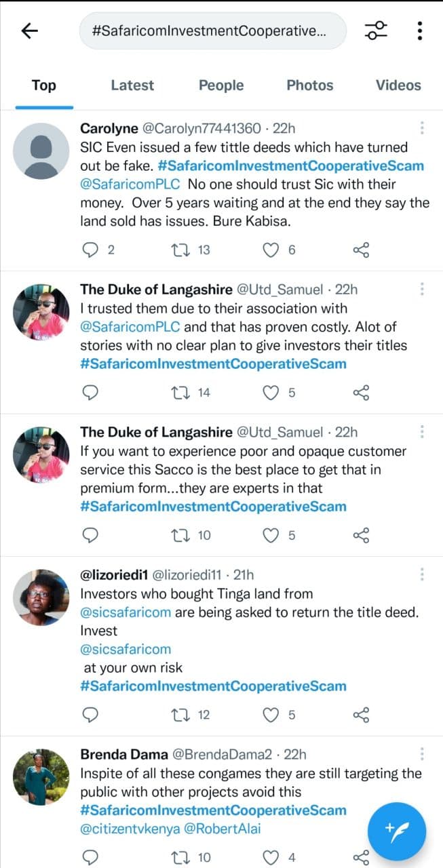Retweet Carolyne's tweet about fake title deeds
Screen dimensions: 443x868
180,250
